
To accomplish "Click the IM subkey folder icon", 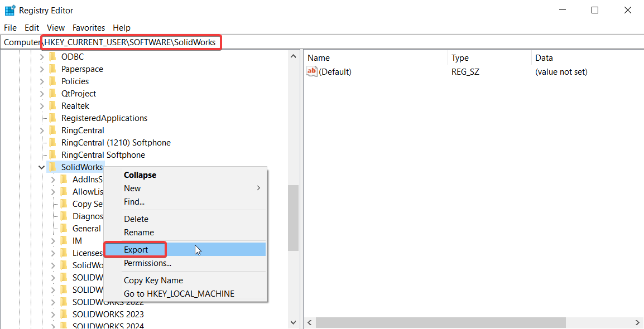I will [64, 241].
